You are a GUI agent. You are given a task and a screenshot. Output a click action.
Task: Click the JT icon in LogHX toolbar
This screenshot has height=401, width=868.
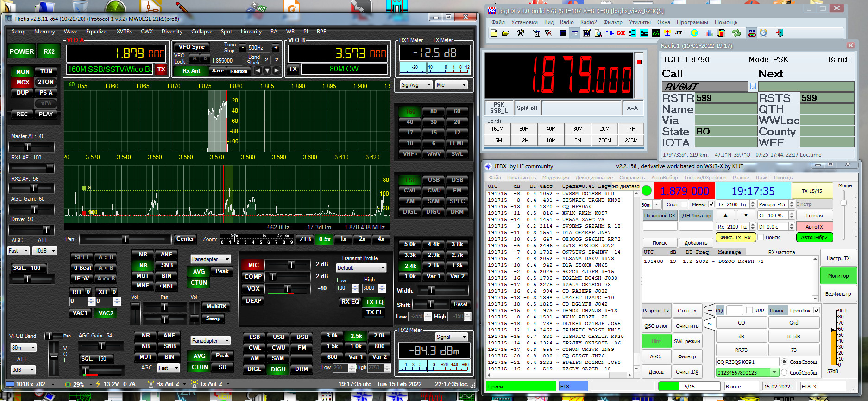[679, 33]
